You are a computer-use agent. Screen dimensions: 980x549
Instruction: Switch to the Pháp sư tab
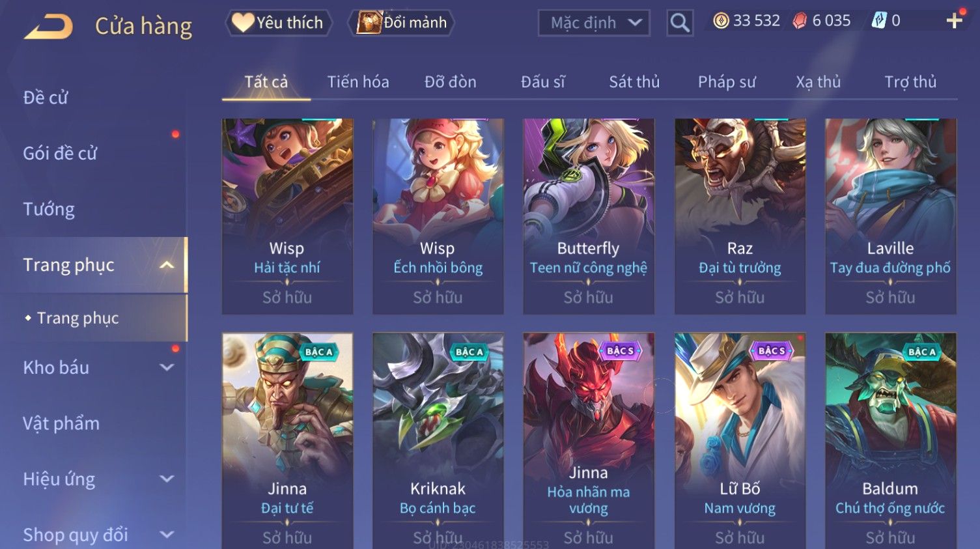pos(727,82)
